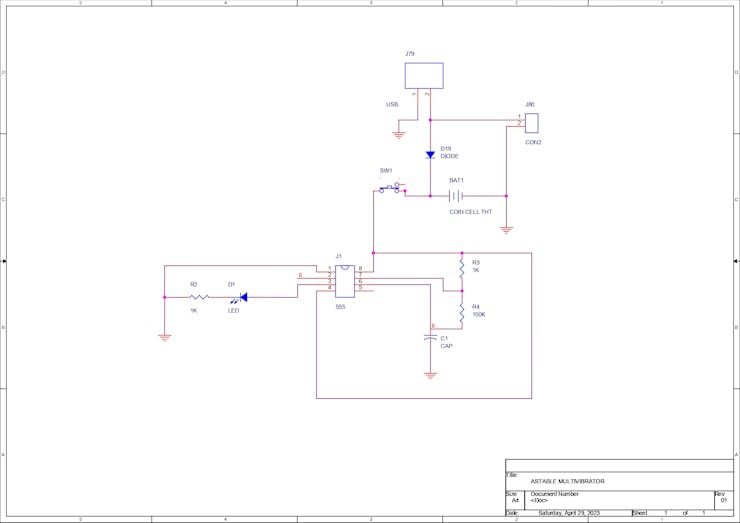Click the ground symbol under R2 wire
The image size is (740, 523).
(164, 337)
